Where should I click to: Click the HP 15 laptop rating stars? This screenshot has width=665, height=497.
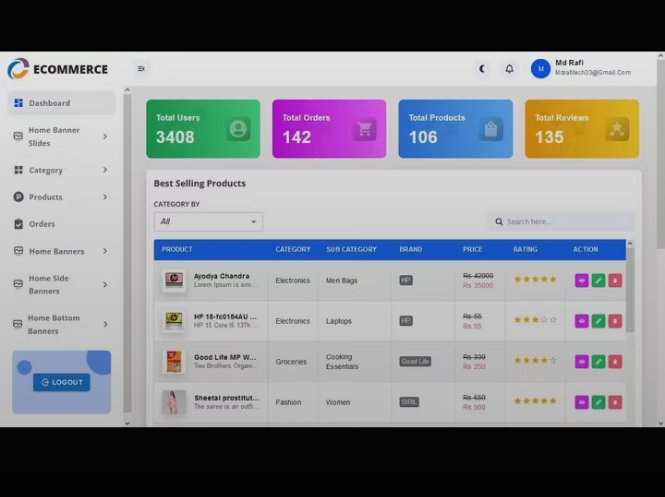(x=535, y=320)
